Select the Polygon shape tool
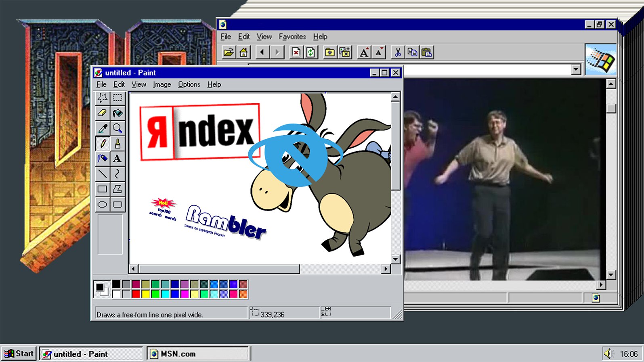The width and height of the screenshot is (644, 362). click(117, 189)
